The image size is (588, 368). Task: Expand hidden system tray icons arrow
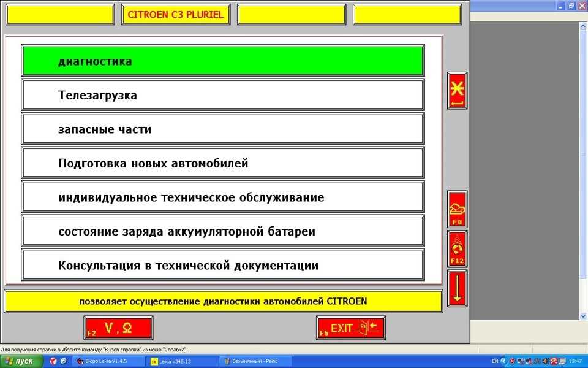[503, 361]
